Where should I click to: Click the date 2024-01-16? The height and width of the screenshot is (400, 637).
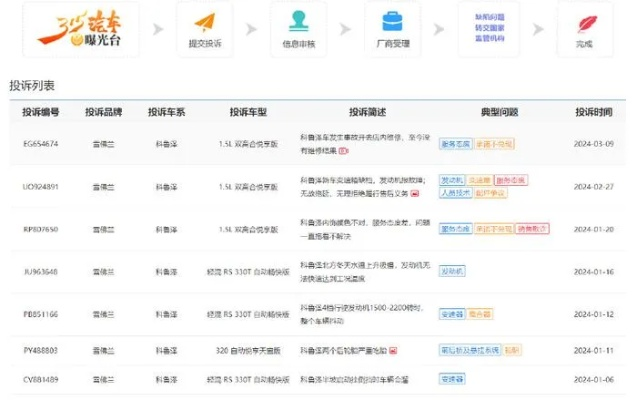pyautogui.click(x=594, y=272)
